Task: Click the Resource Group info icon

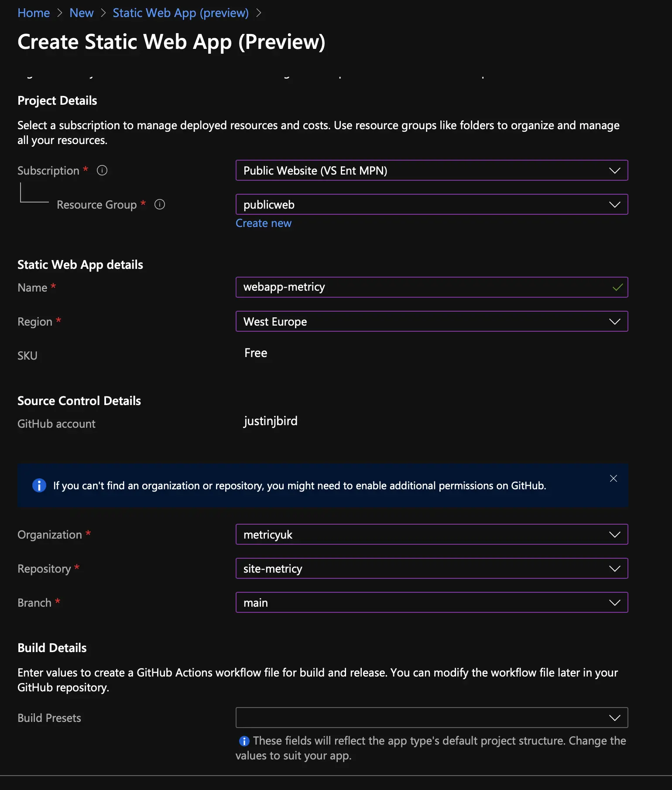Action: (160, 204)
